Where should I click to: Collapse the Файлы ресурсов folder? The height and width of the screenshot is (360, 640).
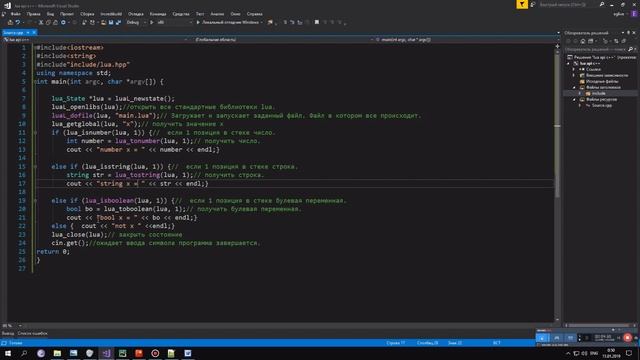pyautogui.click(x=574, y=100)
